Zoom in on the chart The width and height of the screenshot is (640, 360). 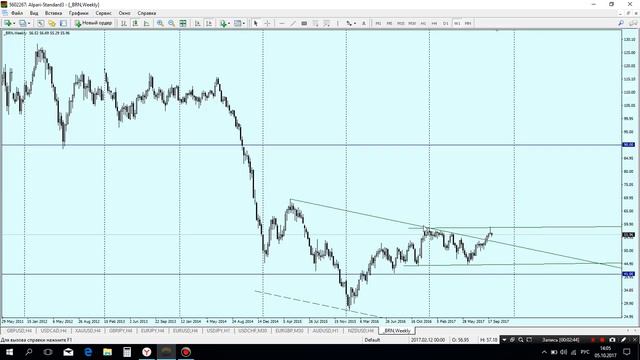click(160, 24)
